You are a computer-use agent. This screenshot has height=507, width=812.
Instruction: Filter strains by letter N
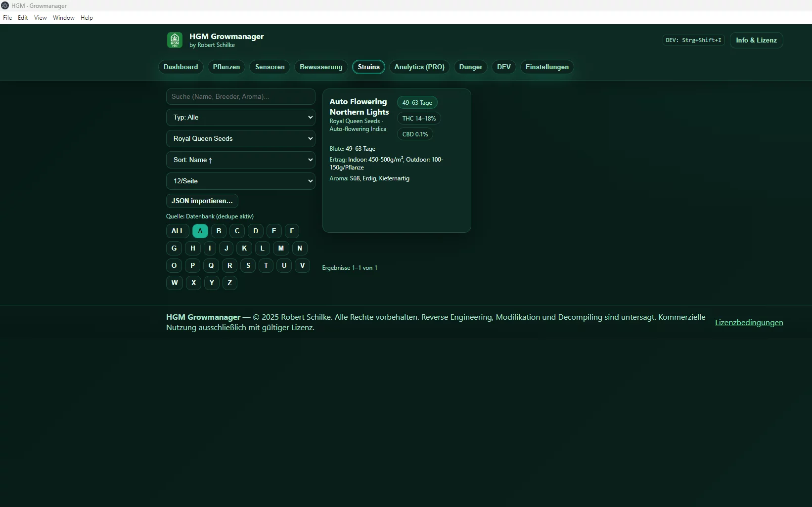point(300,248)
